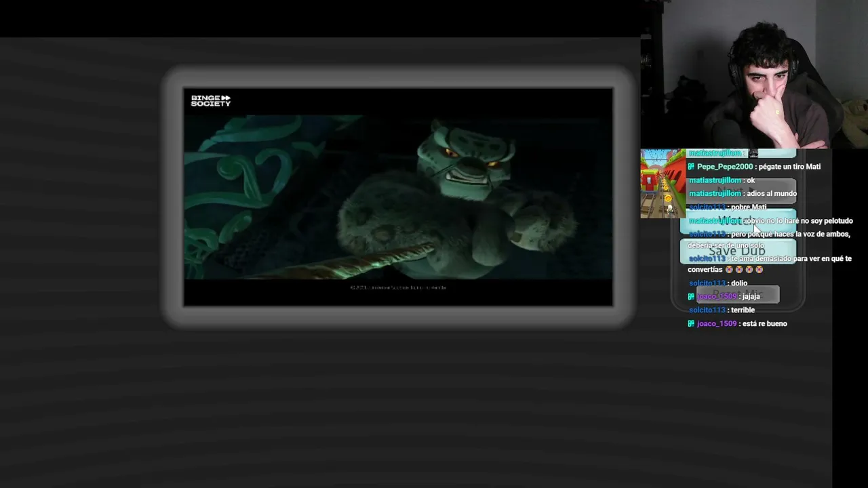The image size is (868, 488).
Task: Select the chat message "terrible"
Action: pos(743,310)
